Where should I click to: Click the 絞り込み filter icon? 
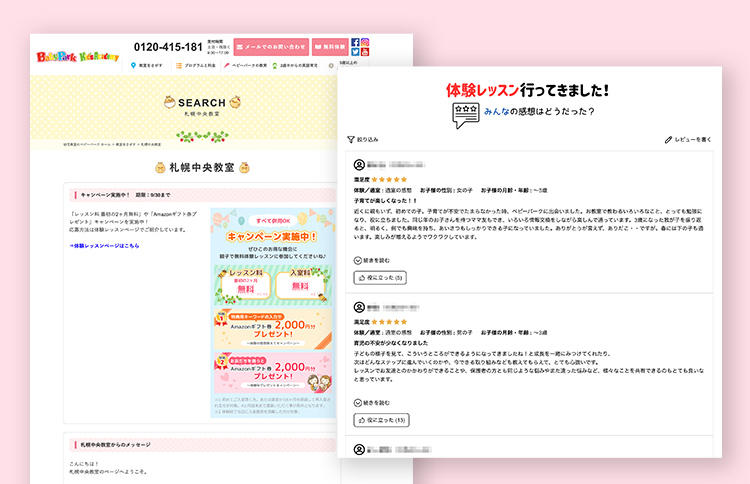351,140
